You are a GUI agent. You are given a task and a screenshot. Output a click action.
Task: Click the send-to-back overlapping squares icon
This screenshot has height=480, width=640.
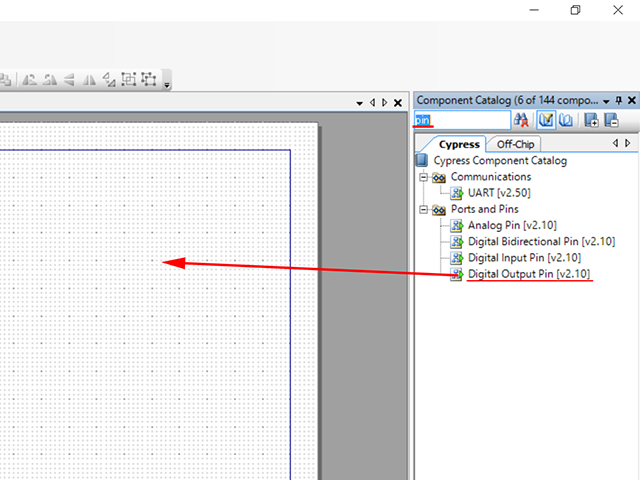6,79
